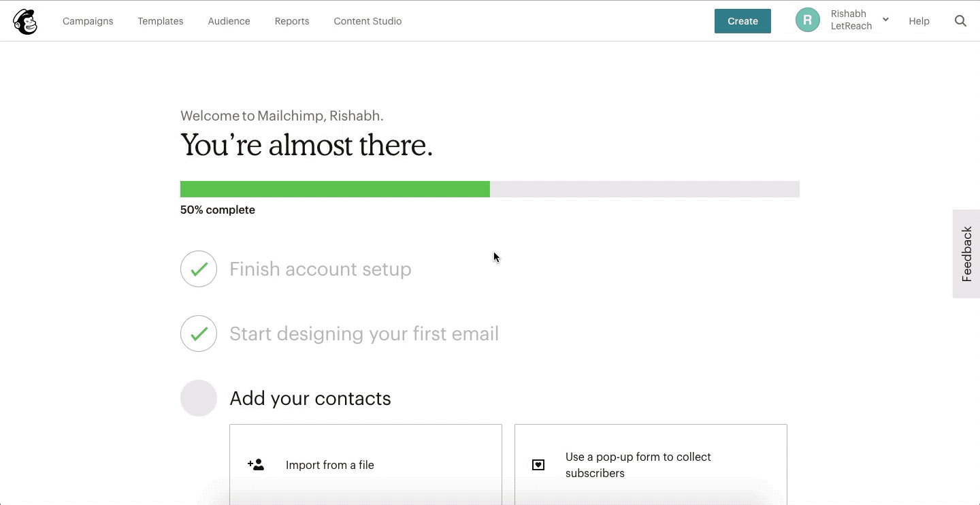Screen dimensions: 980x505
Task: Click the add-contact icon on Import card
Action: click(x=256, y=465)
